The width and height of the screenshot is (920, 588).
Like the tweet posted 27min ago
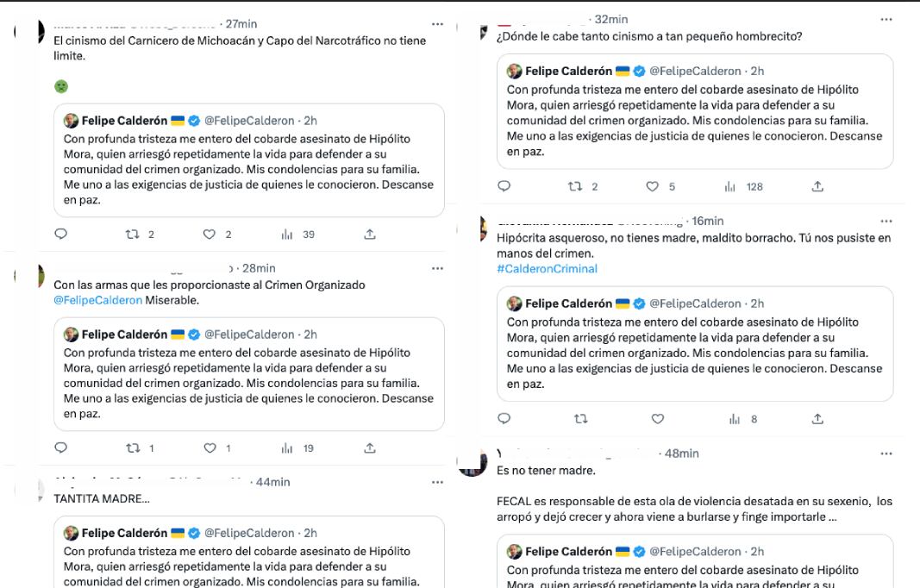(209, 234)
